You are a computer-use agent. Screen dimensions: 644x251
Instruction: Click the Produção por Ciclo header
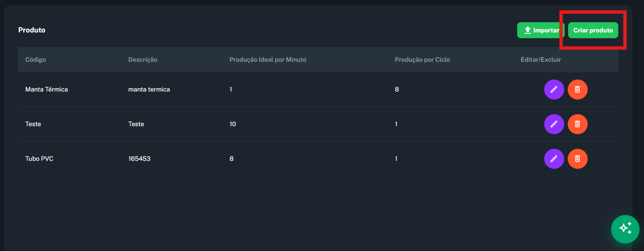tap(422, 60)
